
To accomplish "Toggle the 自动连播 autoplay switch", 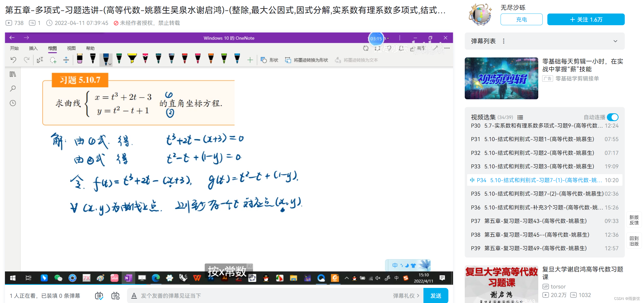I will coord(613,117).
